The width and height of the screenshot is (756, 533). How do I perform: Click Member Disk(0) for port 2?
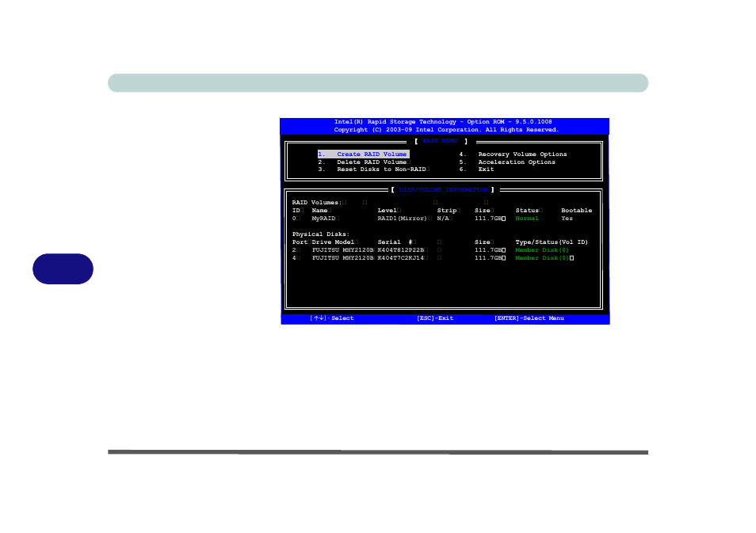pos(542,250)
